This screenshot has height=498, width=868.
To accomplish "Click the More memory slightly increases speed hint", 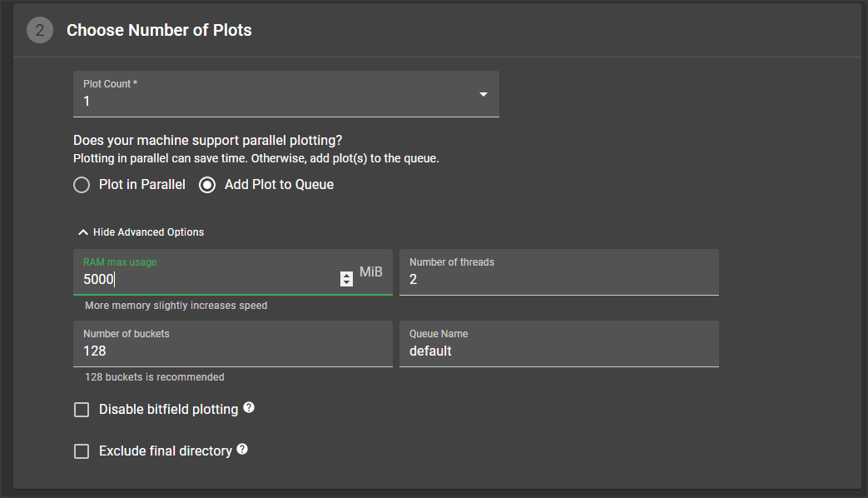I will point(176,306).
